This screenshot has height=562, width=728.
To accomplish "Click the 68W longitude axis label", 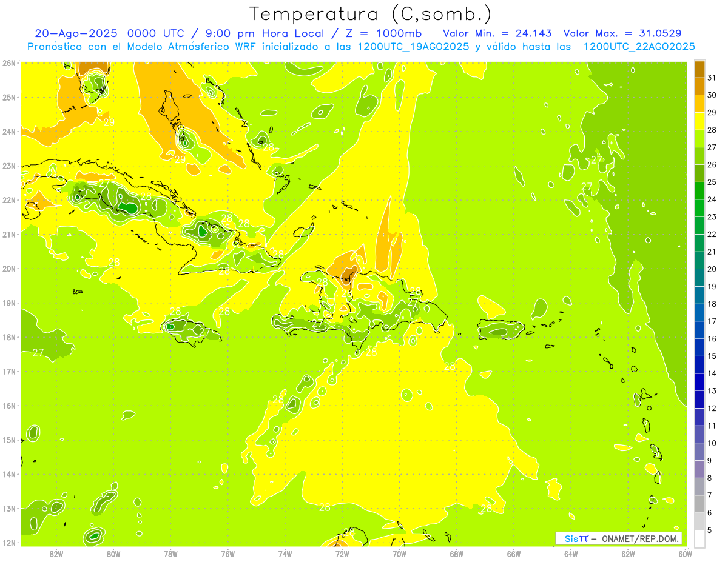I will [457, 554].
